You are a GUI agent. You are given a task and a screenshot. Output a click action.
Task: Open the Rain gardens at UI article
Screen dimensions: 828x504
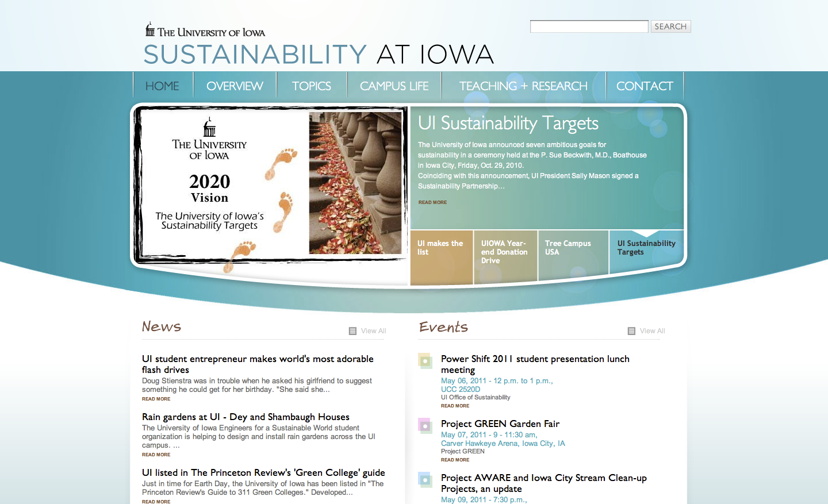246,417
